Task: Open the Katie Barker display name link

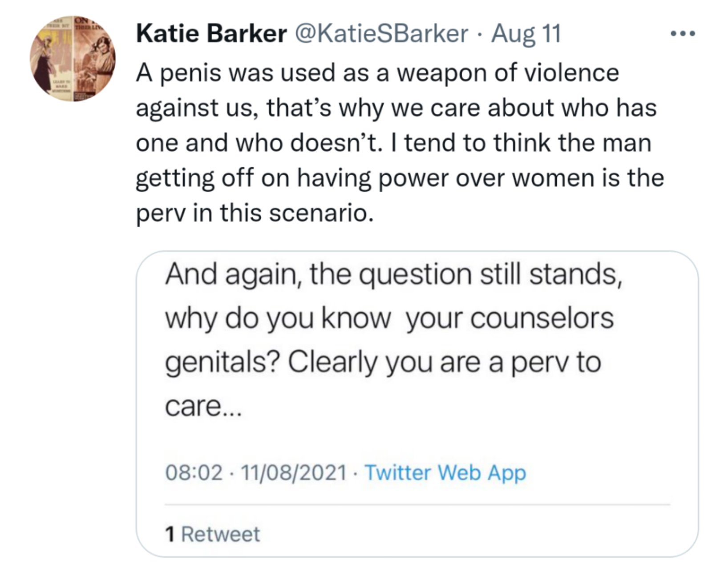Action: click(211, 33)
